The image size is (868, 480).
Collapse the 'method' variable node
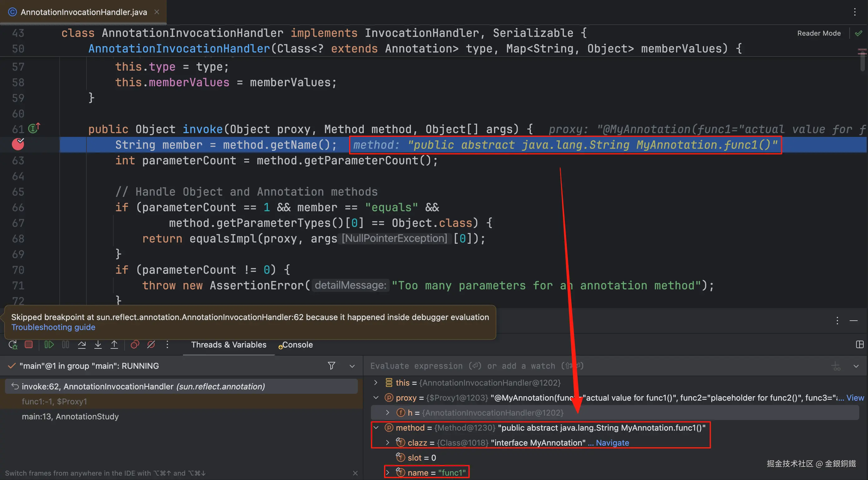click(376, 428)
